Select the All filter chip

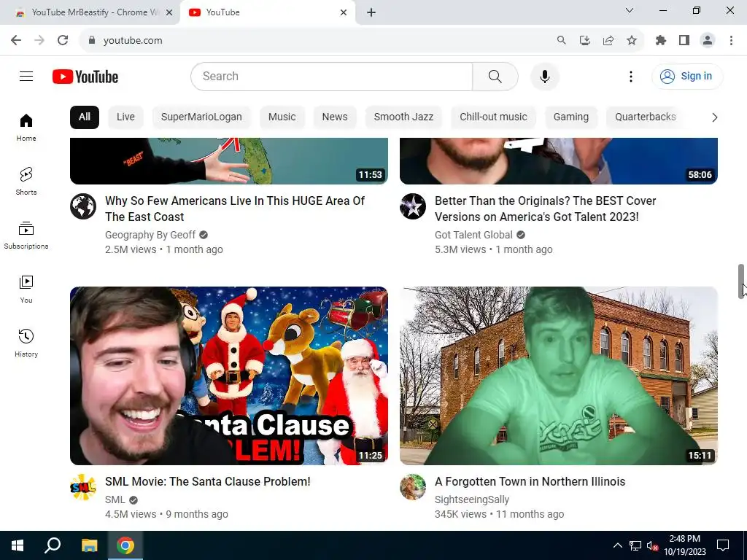tap(85, 117)
